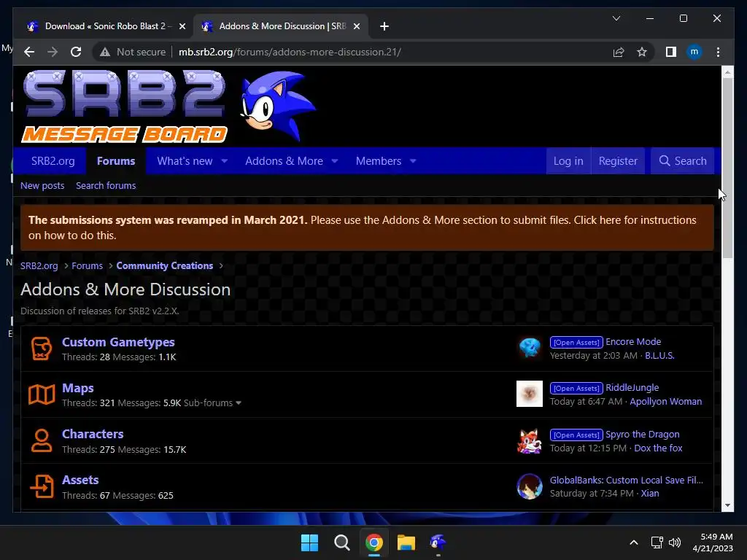Click SRB2.org in the breadcrumb trail
The width and height of the screenshot is (747, 560).
point(39,265)
